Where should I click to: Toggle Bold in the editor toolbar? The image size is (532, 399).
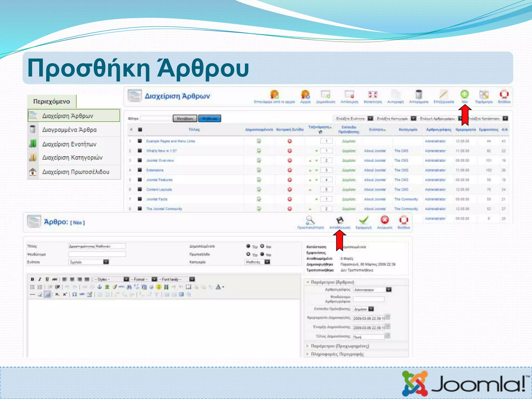coord(32,279)
